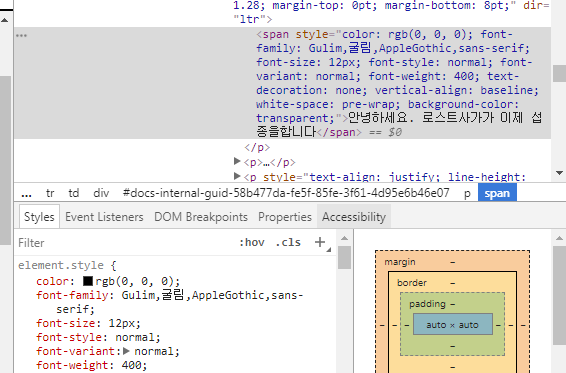Select the td breadcrumb
Screen dimensions: 566x373
(x=74, y=193)
